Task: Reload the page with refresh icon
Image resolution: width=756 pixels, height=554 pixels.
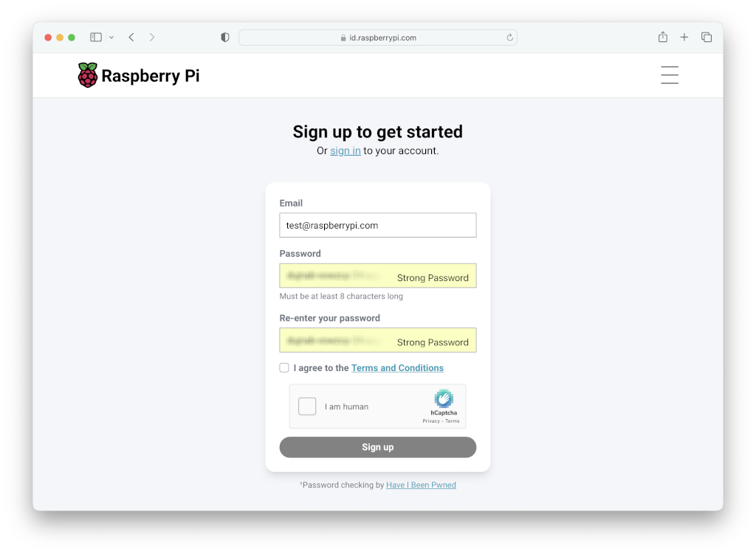Action: pos(509,38)
